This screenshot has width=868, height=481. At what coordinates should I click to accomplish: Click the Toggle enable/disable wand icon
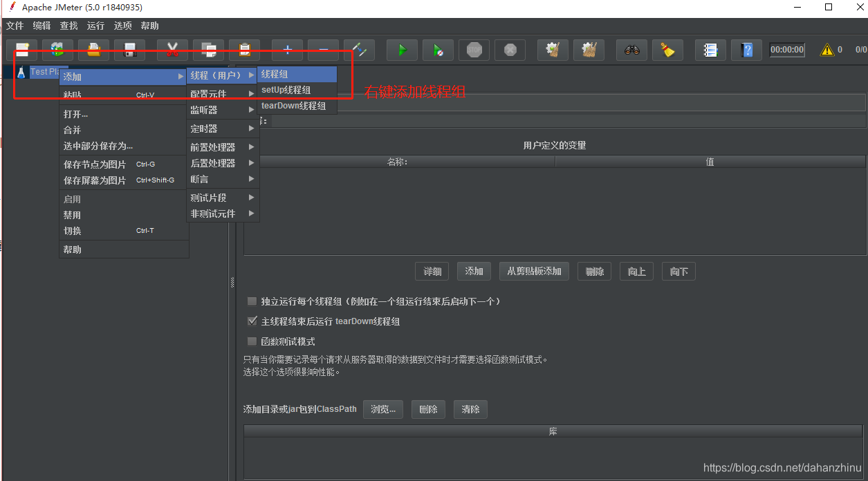click(359, 50)
